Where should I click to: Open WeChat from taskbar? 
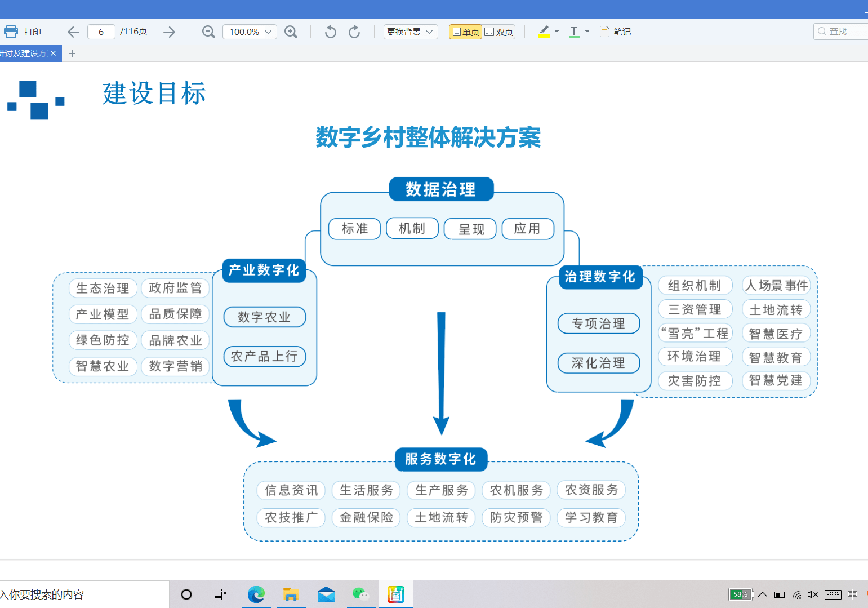(x=360, y=594)
